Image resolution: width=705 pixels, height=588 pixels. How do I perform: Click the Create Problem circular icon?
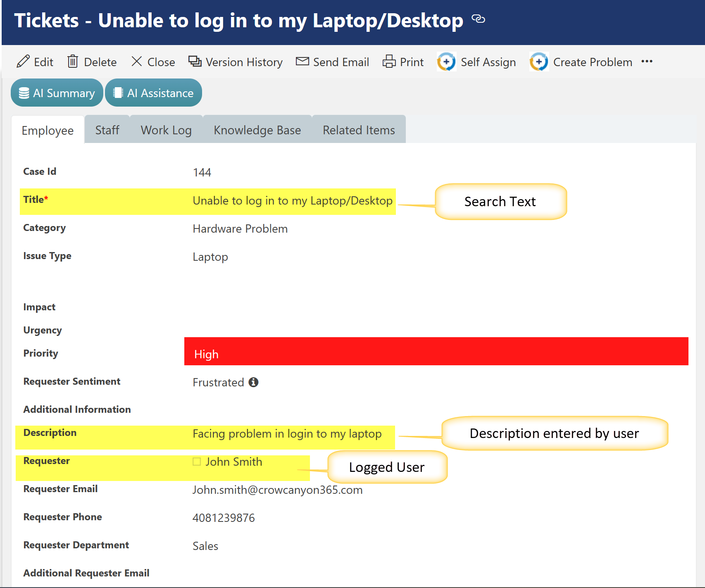pos(539,62)
